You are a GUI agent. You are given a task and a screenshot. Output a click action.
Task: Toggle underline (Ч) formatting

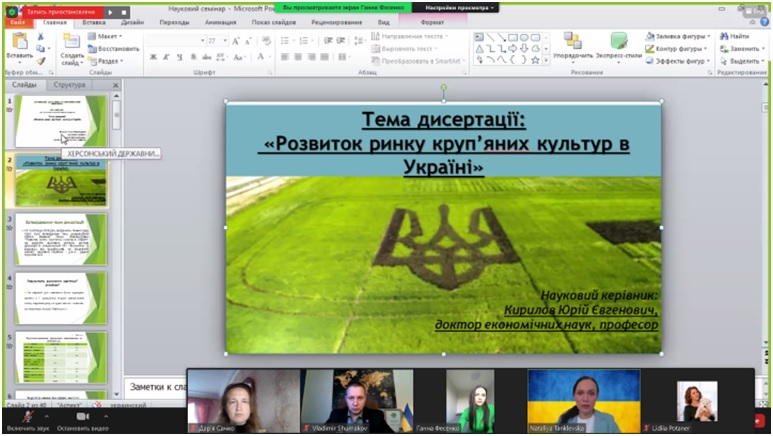pyautogui.click(x=179, y=57)
